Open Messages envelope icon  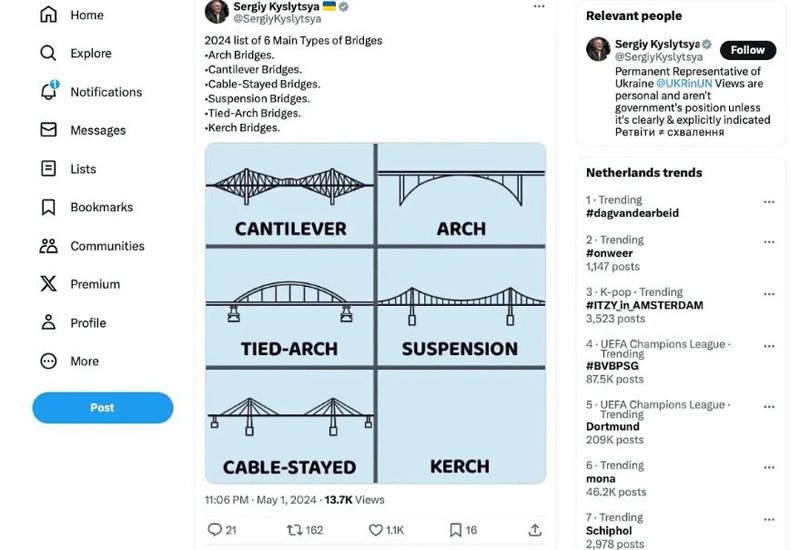pos(48,130)
